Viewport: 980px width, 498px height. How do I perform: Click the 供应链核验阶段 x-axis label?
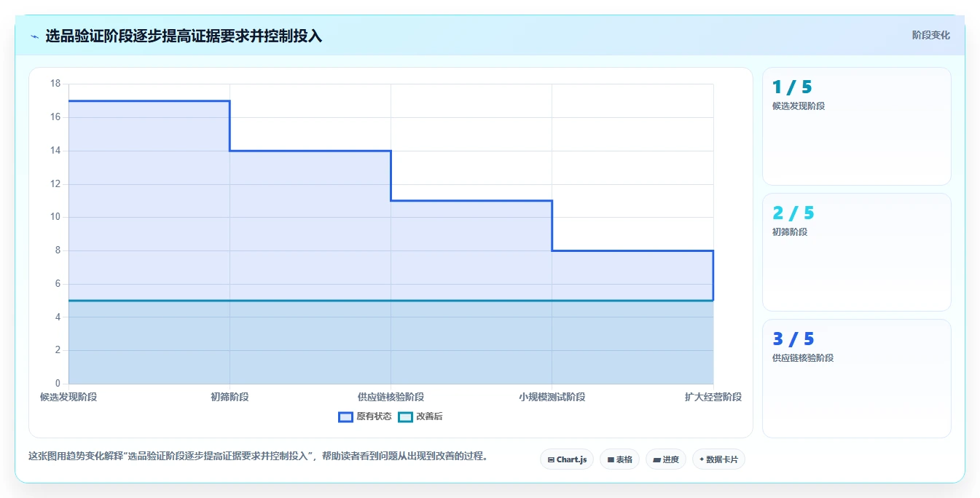[x=391, y=397]
